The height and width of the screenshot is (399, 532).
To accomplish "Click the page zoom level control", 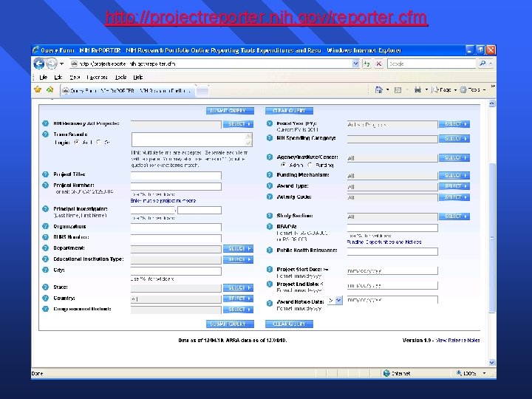I will [470, 373].
